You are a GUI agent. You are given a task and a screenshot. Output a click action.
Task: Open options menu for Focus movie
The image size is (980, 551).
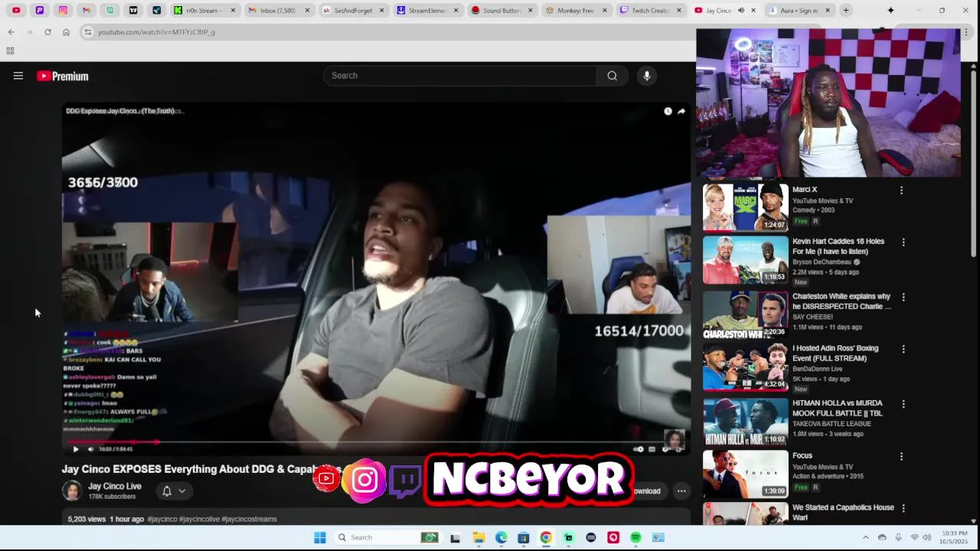[901, 456]
